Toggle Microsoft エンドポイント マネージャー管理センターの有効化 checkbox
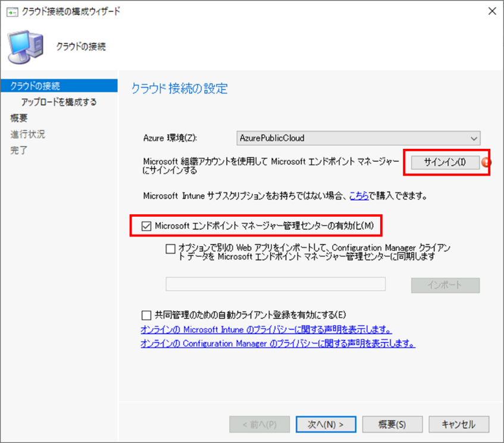Image resolution: width=504 pixels, height=443 pixels. click(x=146, y=226)
